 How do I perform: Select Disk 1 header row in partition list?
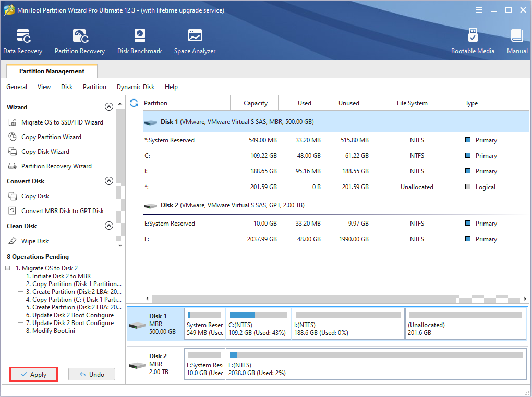tap(336, 122)
